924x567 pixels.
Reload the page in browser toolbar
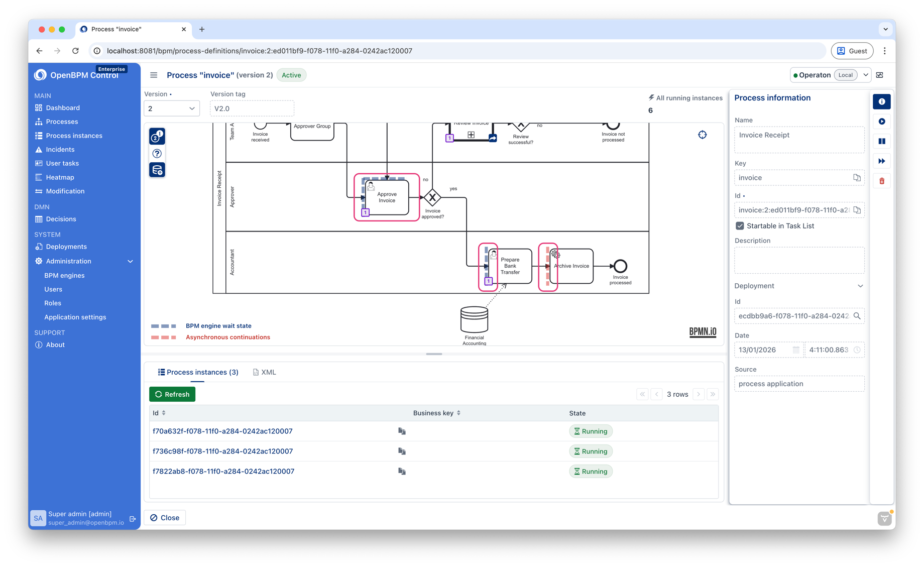click(x=75, y=51)
